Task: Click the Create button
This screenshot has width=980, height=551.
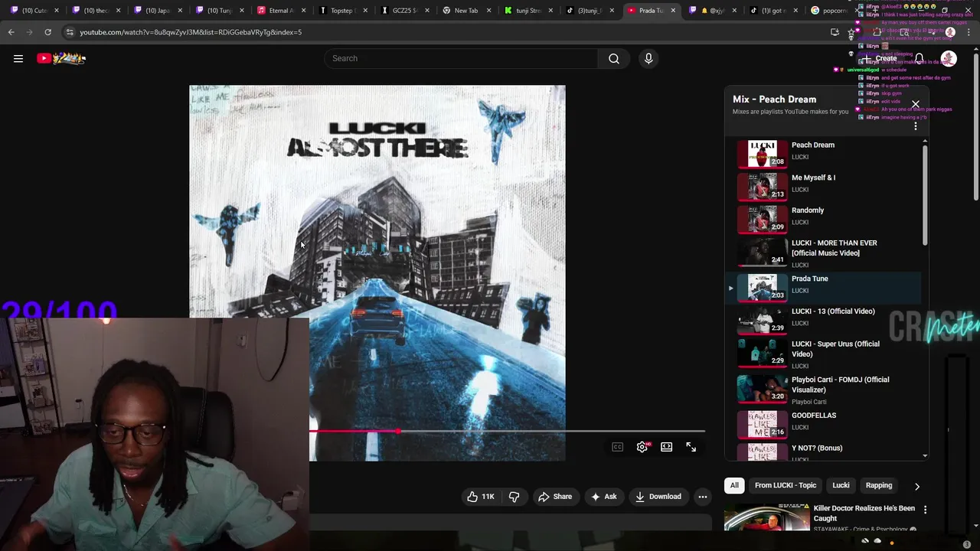Action: (x=878, y=58)
